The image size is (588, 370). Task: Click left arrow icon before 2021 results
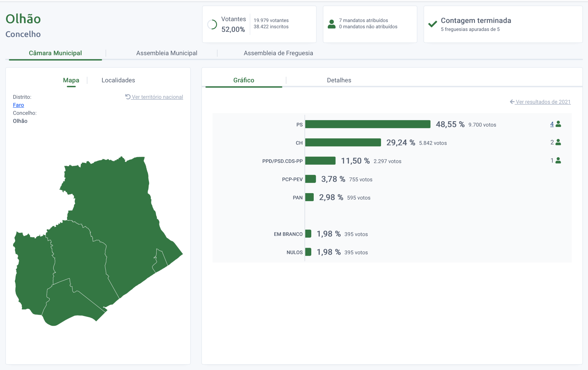pyautogui.click(x=512, y=102)
